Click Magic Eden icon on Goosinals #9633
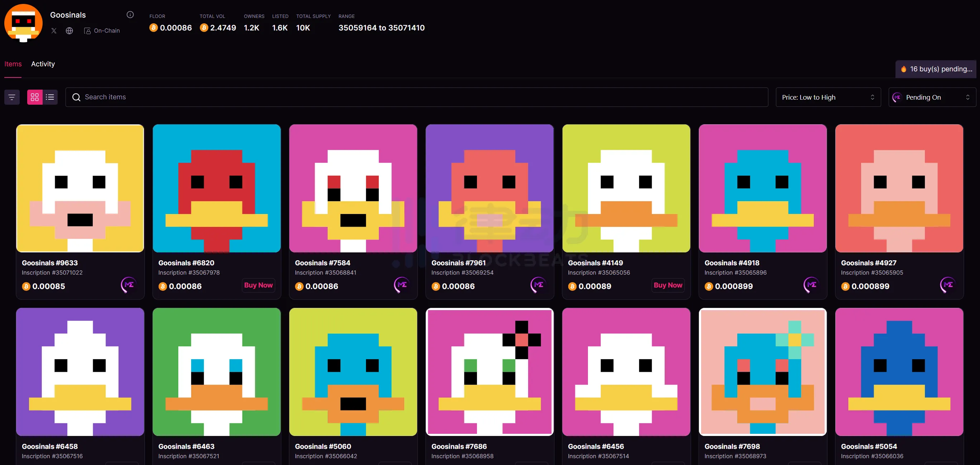 (x=129, y=285)
